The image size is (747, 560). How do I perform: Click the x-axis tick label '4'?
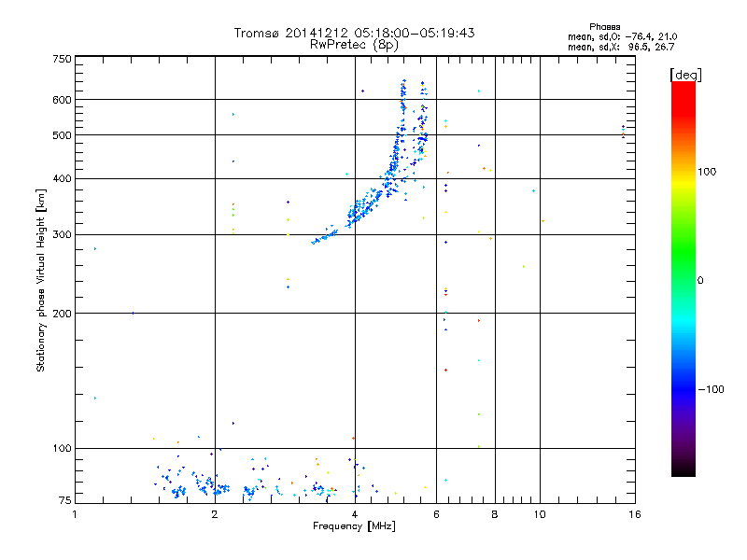tap(355, 514)
